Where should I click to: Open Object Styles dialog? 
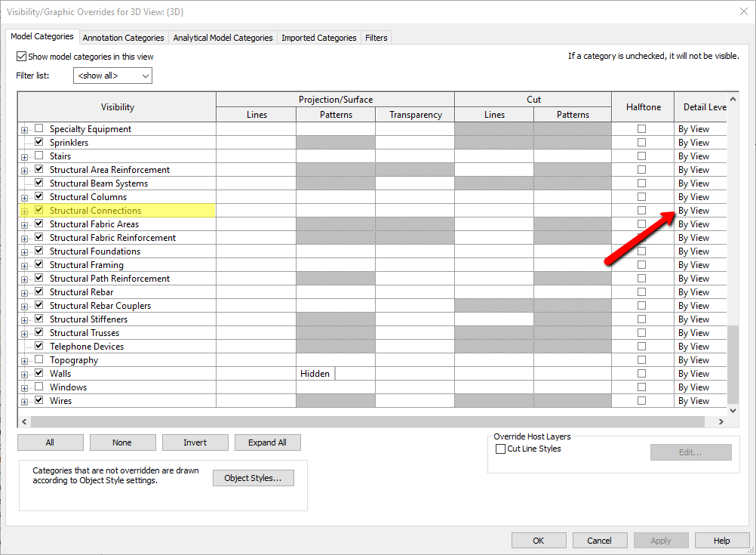point(253,478)
